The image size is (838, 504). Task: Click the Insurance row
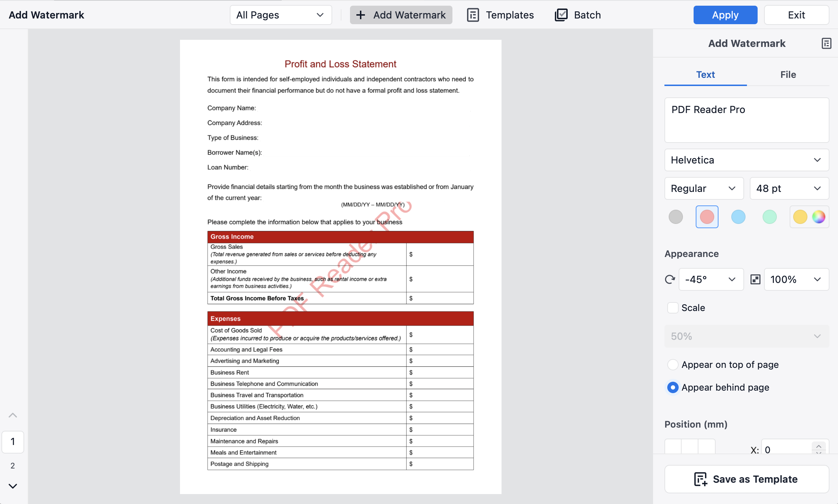[x=340, y=430]
